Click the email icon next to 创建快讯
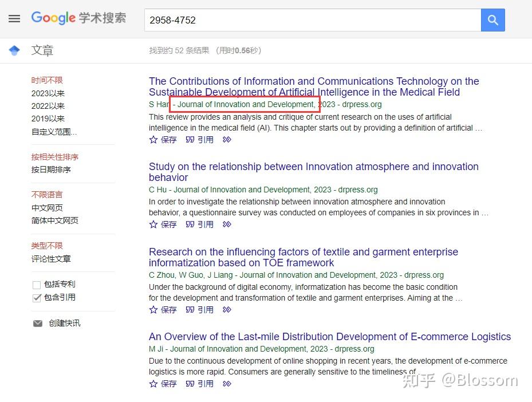Image resolution: width=532 pixels, height=402 pixels. point(38,323)
